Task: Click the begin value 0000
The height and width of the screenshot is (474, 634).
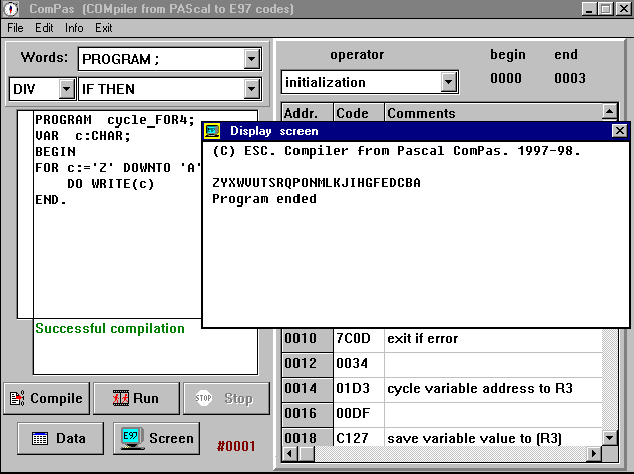Action: coord(506,78)
